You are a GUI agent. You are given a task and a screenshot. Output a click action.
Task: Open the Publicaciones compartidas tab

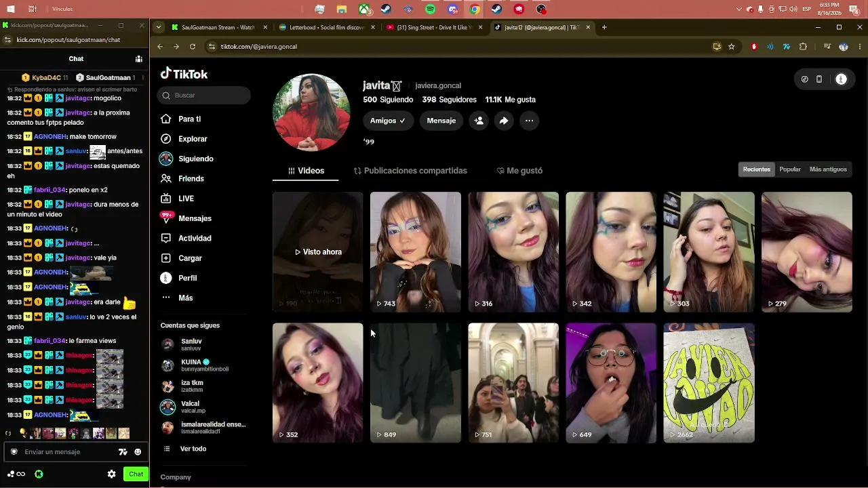(x=410, y=171)
